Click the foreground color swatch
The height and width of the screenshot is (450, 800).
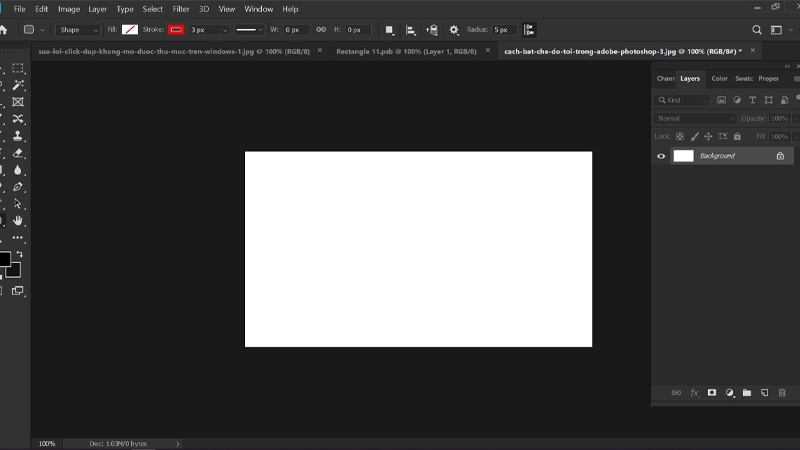(x=4, y=259)
